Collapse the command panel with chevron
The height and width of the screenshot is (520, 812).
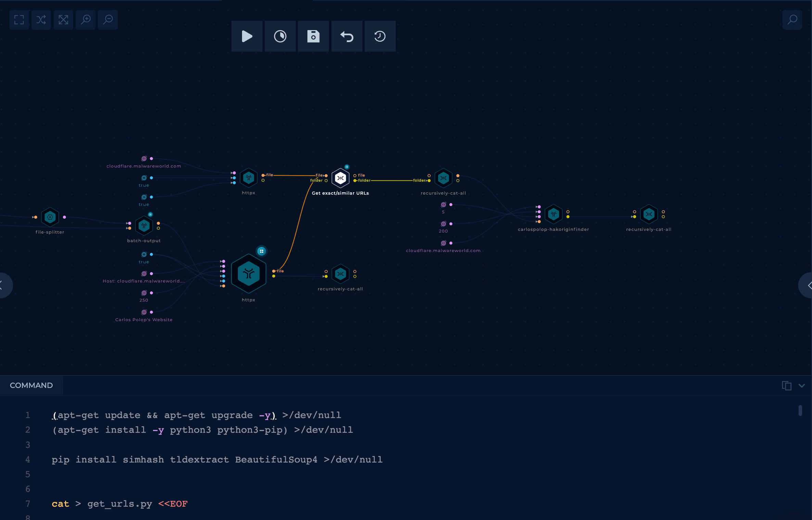(802, 386)
